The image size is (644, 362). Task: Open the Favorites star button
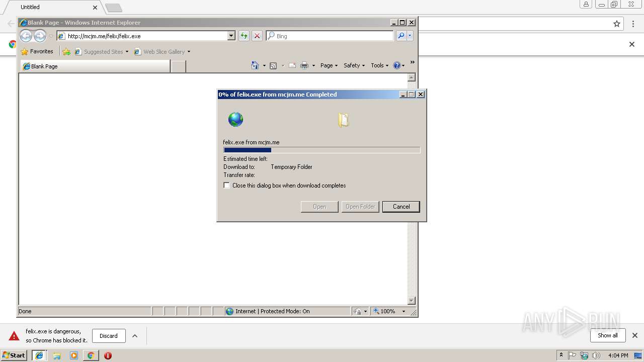click(x=37, y=51)
